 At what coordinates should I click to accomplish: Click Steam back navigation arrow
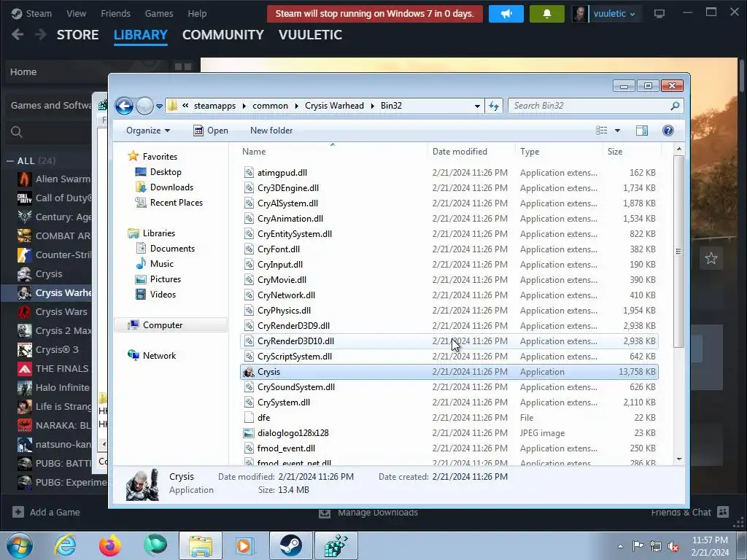click(x=18, y=35)
